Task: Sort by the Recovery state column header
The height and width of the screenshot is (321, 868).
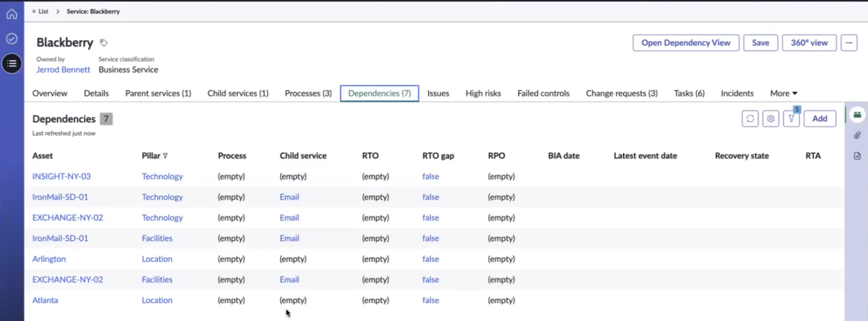Action: (x=742, y=156)
